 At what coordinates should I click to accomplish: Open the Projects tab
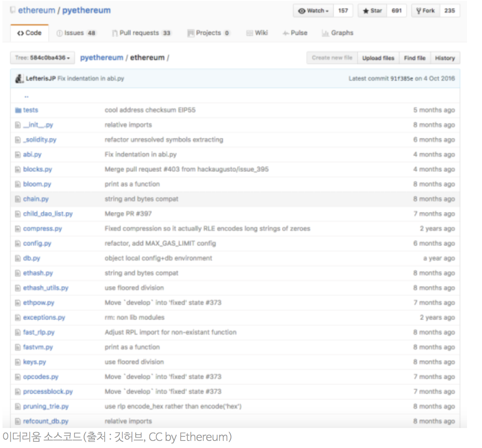(209, 33)
